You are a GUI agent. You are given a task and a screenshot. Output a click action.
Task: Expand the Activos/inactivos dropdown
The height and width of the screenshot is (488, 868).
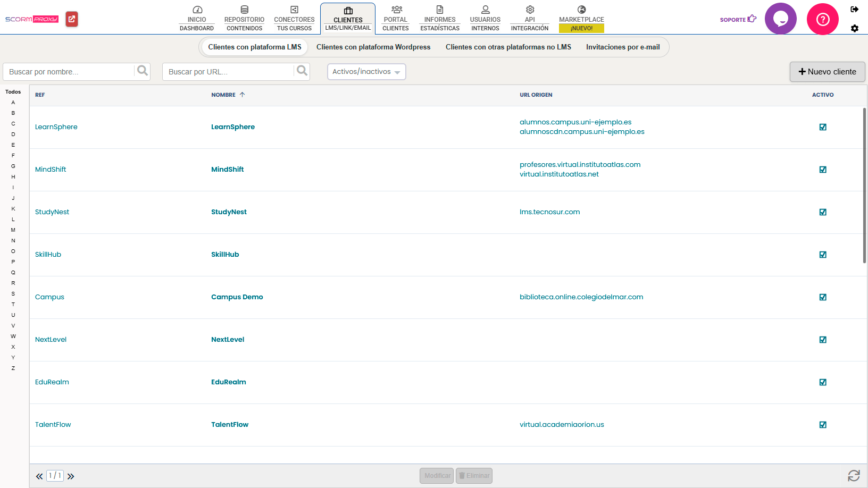point(366,72)
